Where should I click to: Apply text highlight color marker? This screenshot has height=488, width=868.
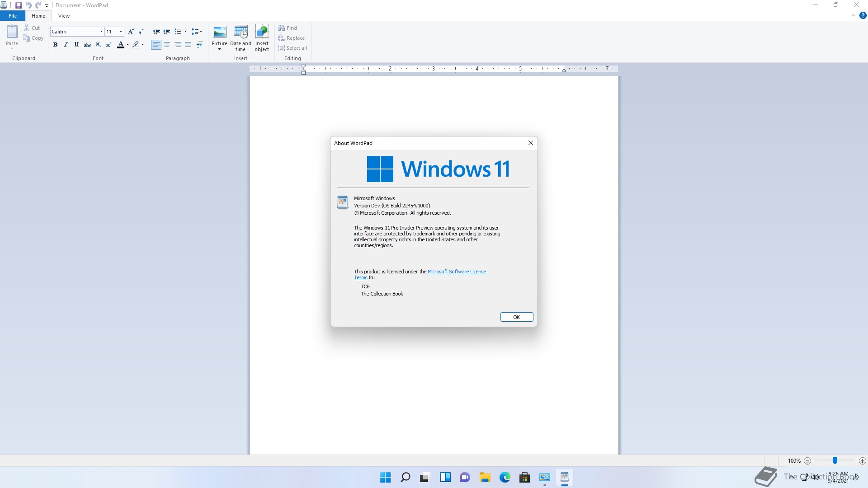pyautogui.click(x=136, y=45)
